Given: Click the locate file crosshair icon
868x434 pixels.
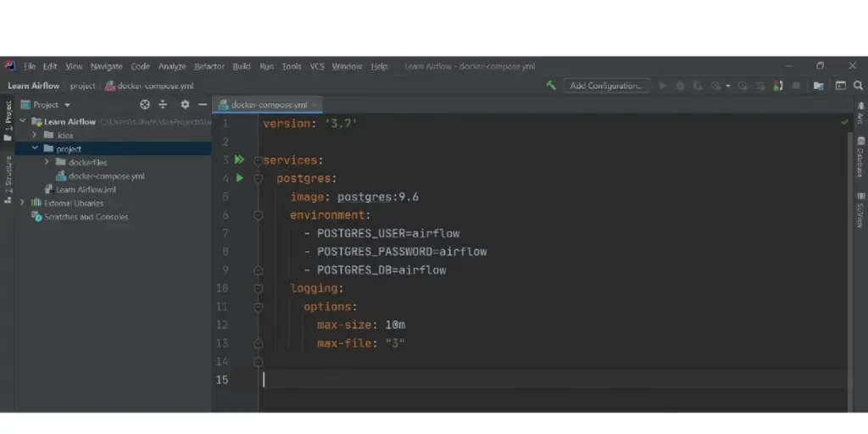Looking at the screenshot, I should pos(145,105).
